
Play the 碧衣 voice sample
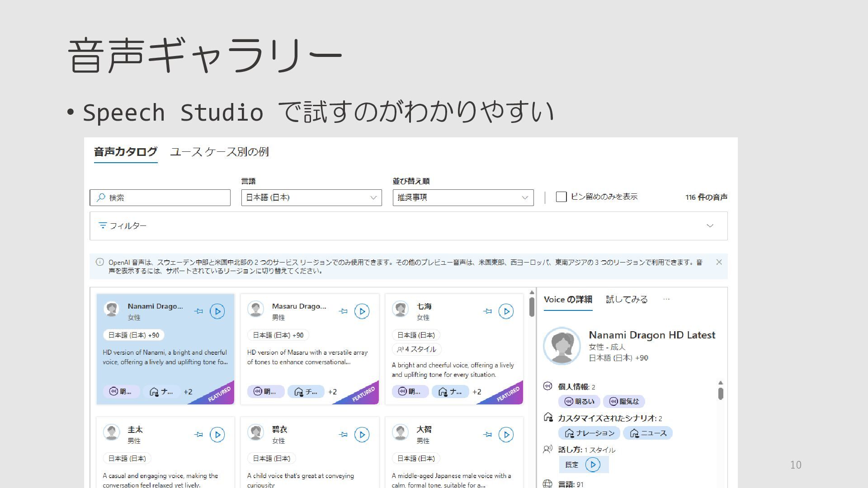tap(362, 435)
